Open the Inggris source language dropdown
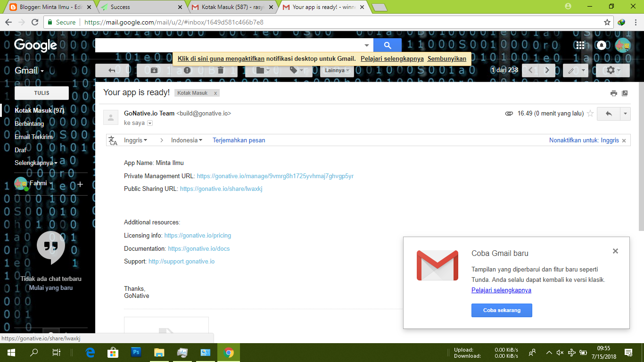644x362 pixels. tap(136, 140)
